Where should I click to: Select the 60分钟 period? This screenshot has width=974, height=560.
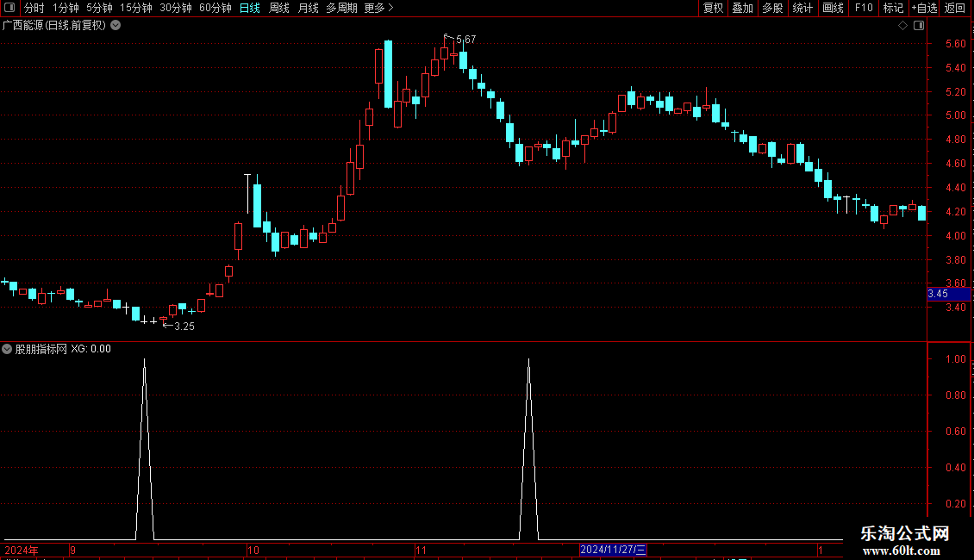pos(215,8)
